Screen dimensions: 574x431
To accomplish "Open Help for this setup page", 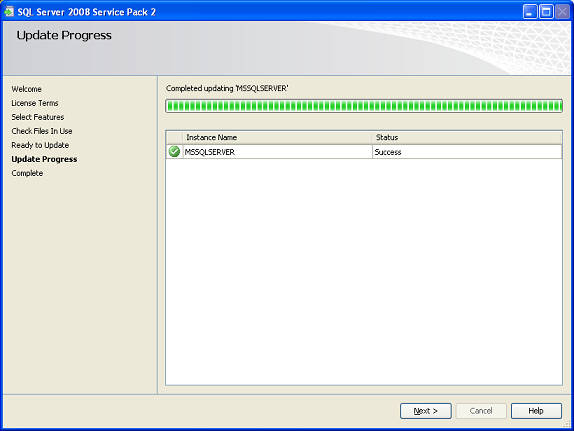I will (x=536, y=411).
